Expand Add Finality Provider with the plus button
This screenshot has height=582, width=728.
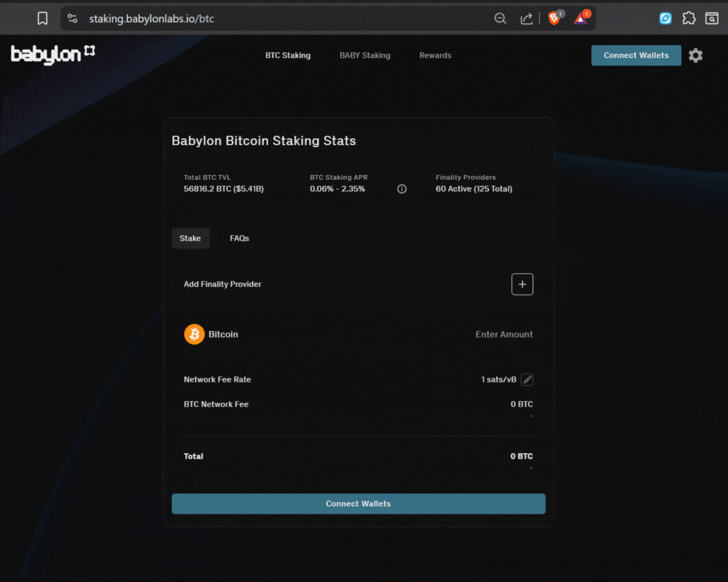[x=522, y=284]
